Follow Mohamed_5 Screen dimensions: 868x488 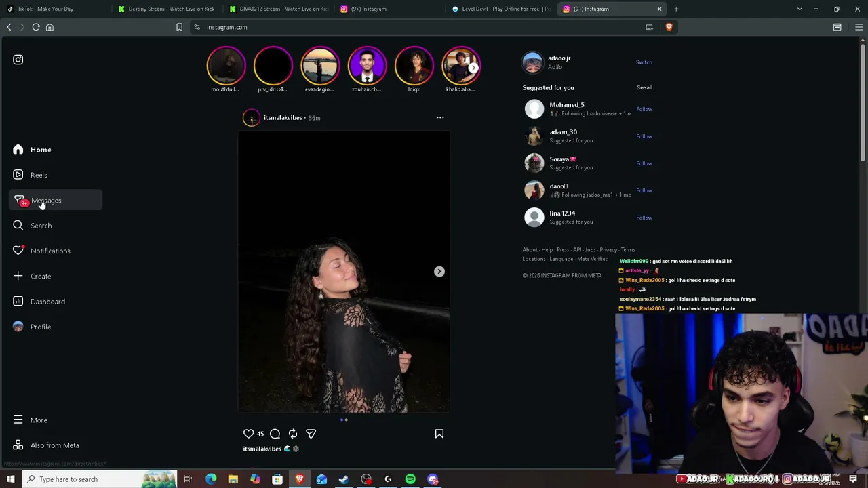tap(644, 109)
